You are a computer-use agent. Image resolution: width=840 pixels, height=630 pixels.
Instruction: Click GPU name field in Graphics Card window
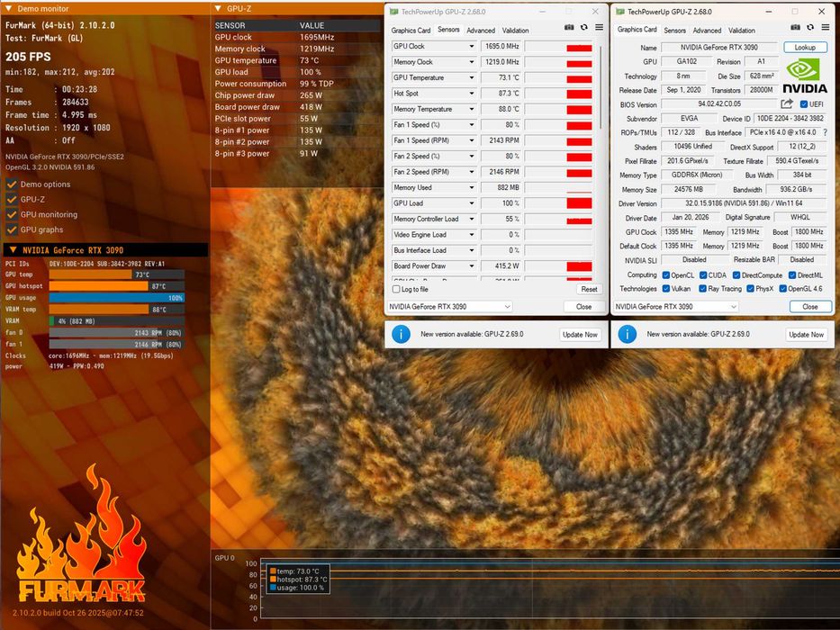[x=719, y=48]
